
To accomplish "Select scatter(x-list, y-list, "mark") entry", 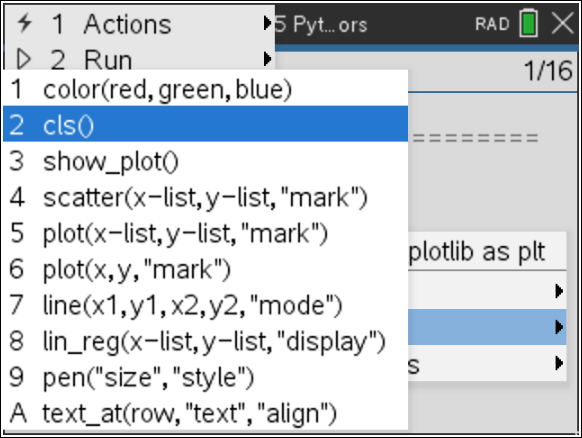I will [205, 197].
